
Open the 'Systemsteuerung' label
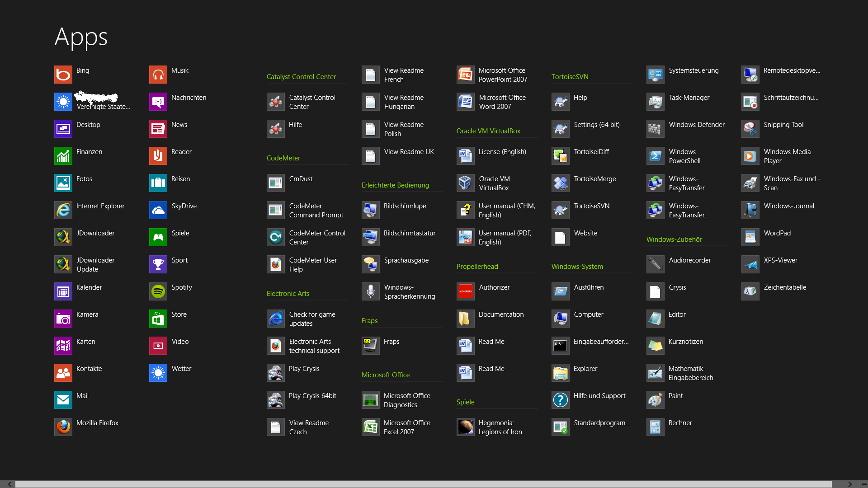pos(693,70)
